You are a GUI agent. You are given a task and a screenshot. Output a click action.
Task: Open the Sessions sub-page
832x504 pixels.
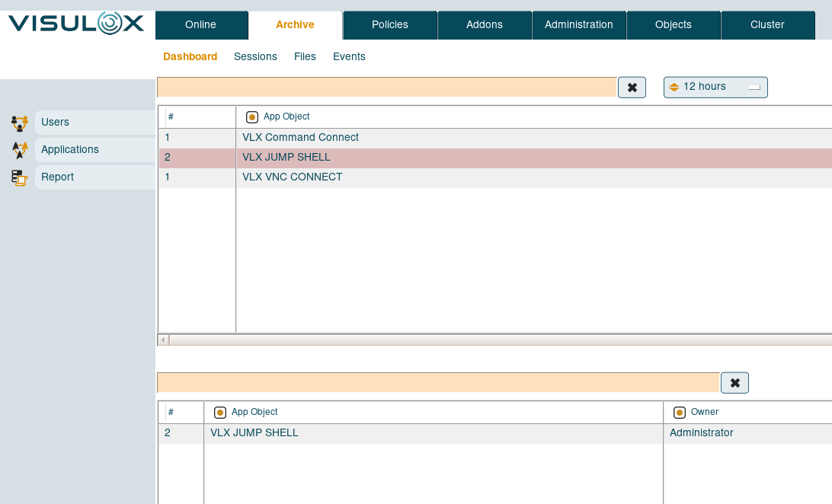pyautogui.click(x=255, y=56)
